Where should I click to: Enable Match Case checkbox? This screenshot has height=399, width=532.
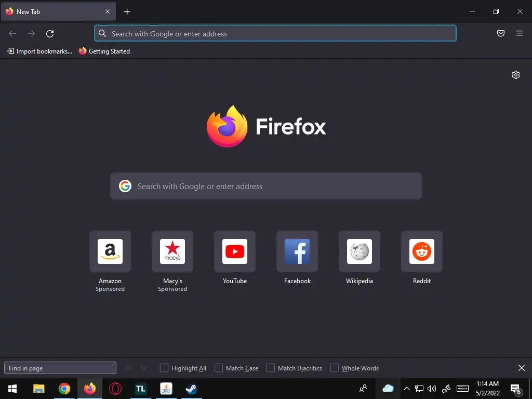(219, 368)
